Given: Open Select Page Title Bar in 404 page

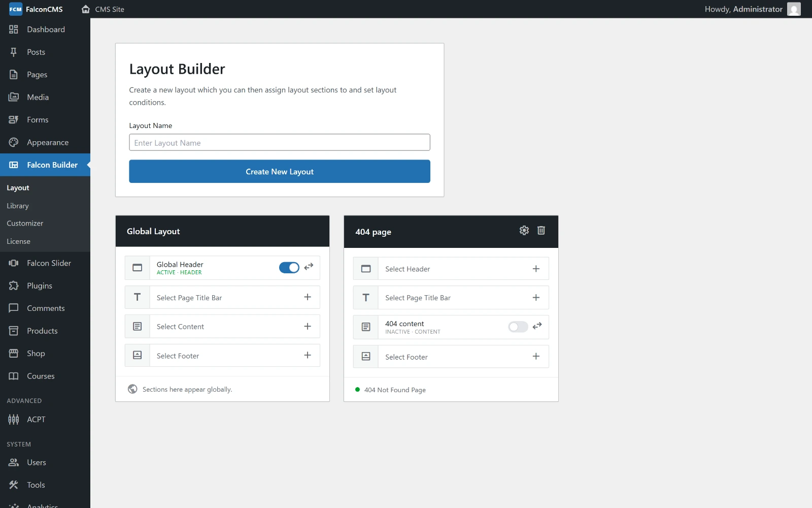Looking at the screenshot, I should click(x=451, y=298).
